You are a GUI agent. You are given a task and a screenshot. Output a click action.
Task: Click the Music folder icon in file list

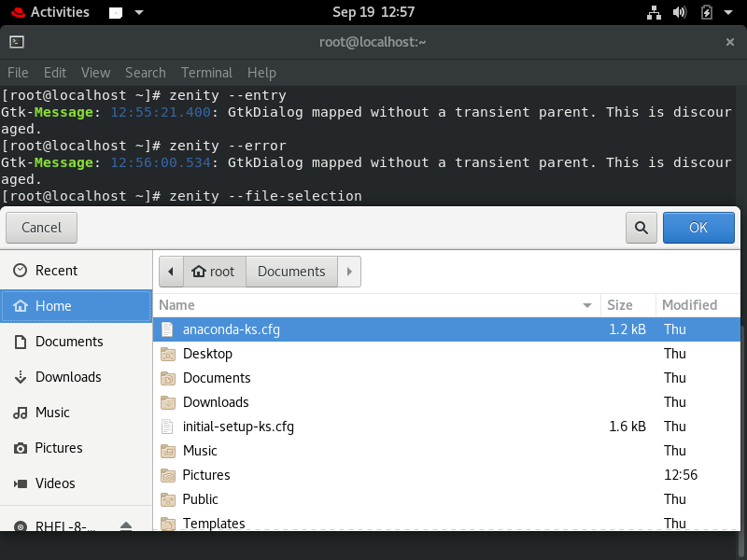[168, 451]
